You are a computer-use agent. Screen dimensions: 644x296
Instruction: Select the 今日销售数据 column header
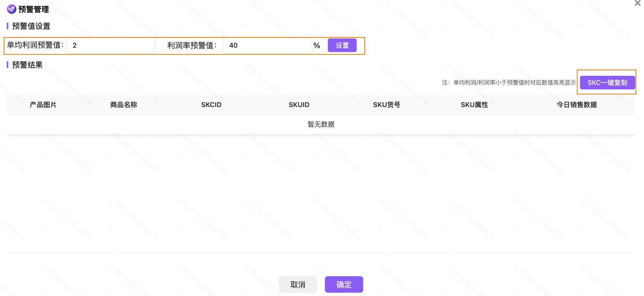pyautogui.click(x=577, y=105)
